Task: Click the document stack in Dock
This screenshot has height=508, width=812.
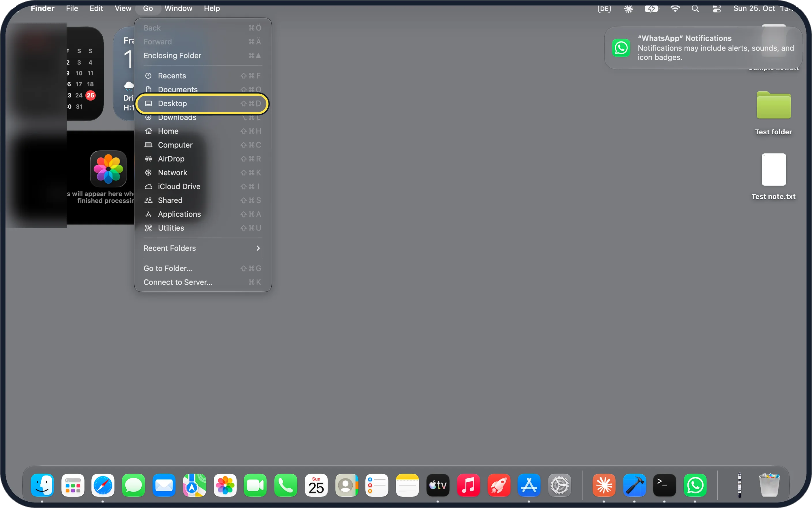Action: [739, 485]
